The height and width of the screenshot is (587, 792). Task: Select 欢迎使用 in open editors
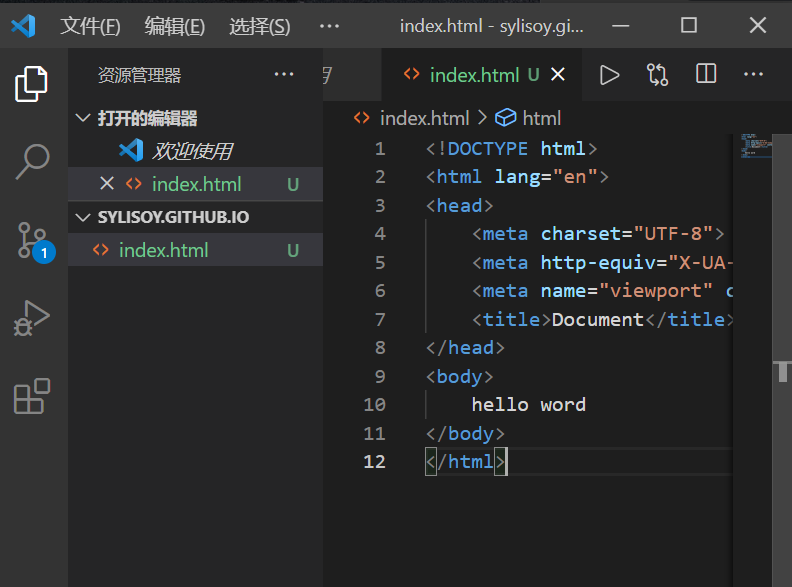click(191, 151)
